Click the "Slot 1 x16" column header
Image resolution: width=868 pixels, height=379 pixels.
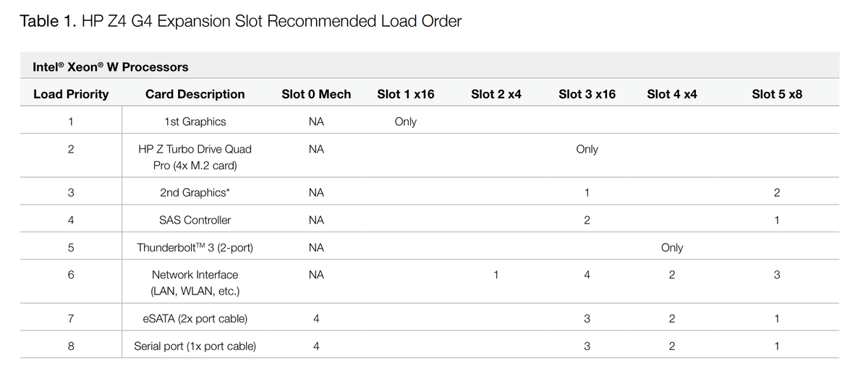pyautogui.click(x=406, y=94)
